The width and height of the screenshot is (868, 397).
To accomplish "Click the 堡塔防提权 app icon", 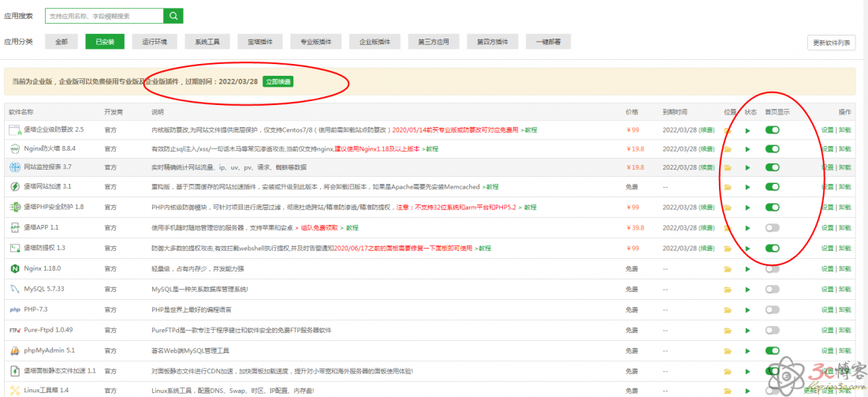I will coord(14,248).
